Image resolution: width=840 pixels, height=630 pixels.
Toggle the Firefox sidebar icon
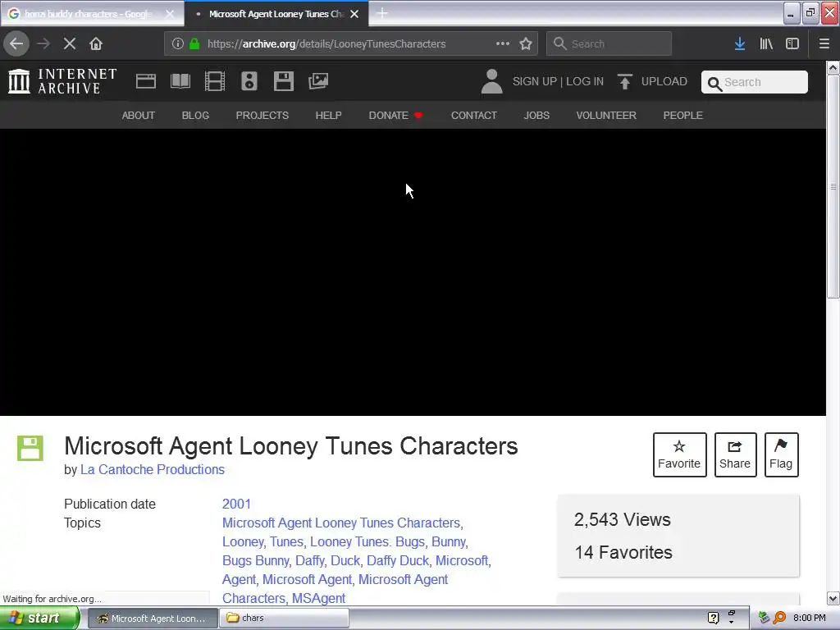coord(792,43)
